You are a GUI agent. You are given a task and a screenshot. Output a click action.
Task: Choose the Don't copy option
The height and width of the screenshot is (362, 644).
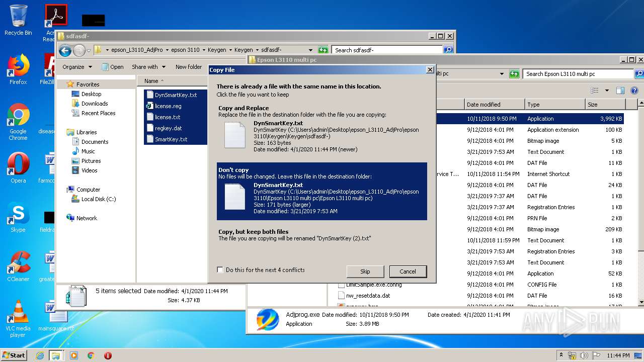(322, 191)
